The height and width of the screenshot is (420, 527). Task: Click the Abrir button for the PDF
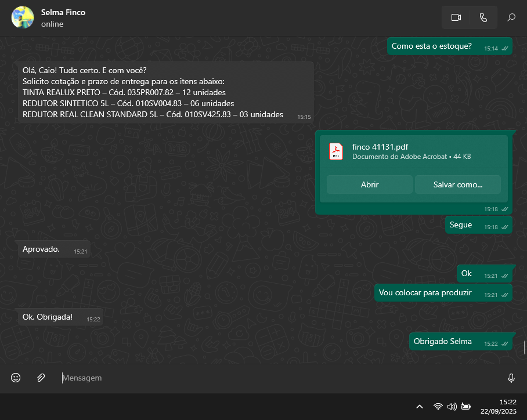click(x=370, y=184)
